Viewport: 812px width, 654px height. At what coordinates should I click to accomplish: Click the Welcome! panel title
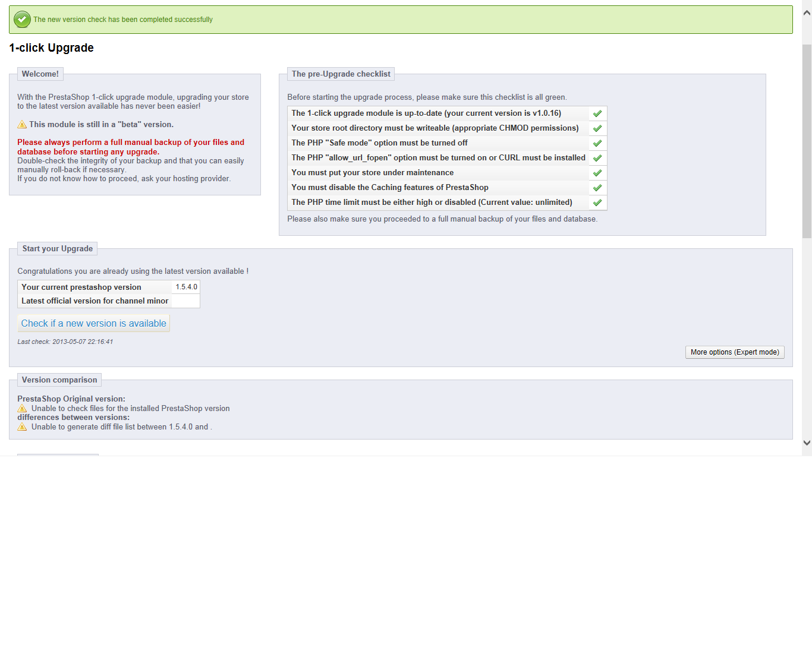[40, 74]
